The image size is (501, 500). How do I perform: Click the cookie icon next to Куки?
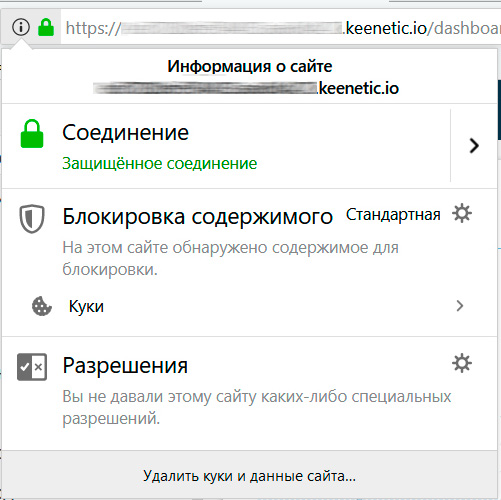[42, 306]
